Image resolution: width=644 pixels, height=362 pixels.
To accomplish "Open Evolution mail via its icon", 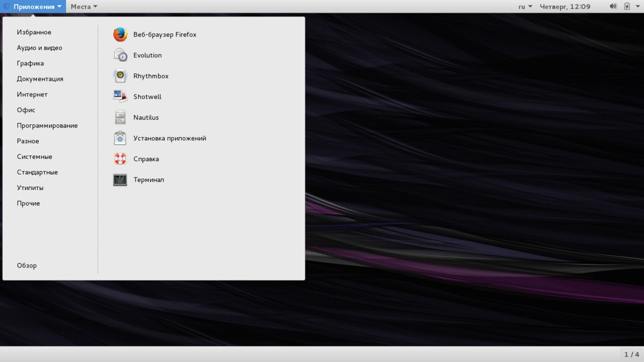I will click(x=120, y=55).
